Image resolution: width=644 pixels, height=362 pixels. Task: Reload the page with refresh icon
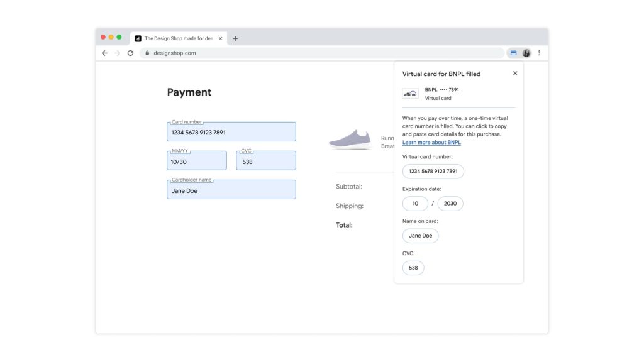130,53
